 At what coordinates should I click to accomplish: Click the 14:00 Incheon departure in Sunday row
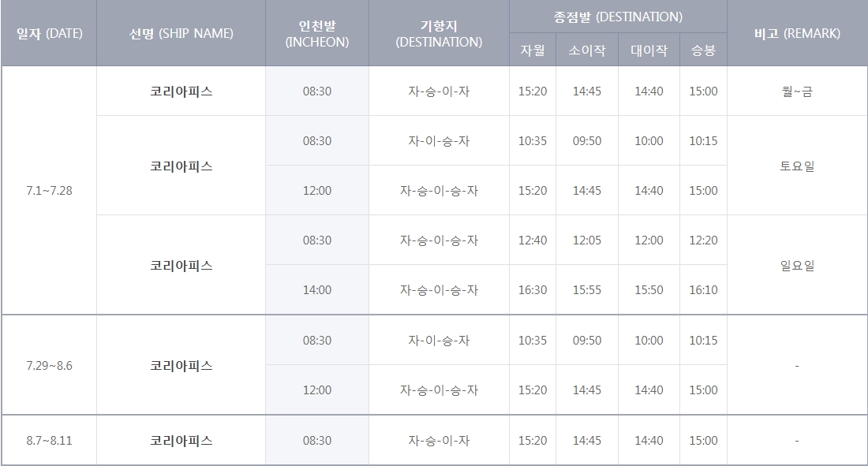click(x=316, y=289)
